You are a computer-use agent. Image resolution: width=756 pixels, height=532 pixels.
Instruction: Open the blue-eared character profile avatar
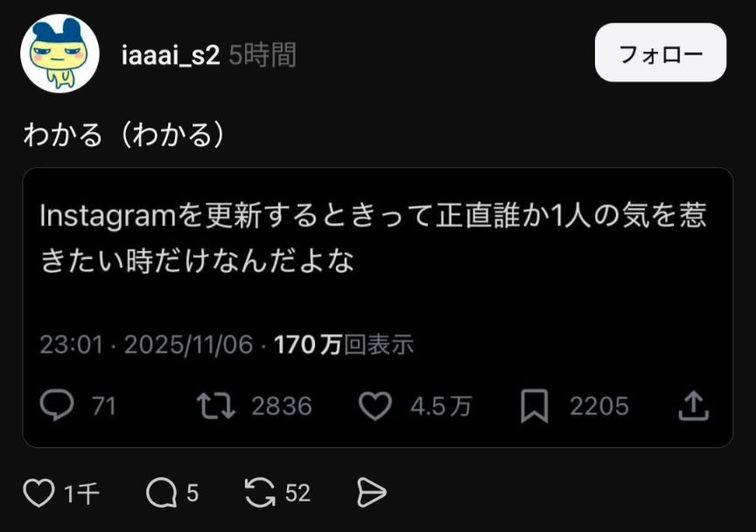coord(59,53)
